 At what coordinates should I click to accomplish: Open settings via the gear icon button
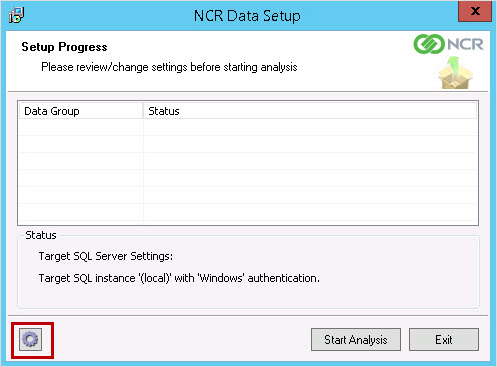[x=30, y=339]
